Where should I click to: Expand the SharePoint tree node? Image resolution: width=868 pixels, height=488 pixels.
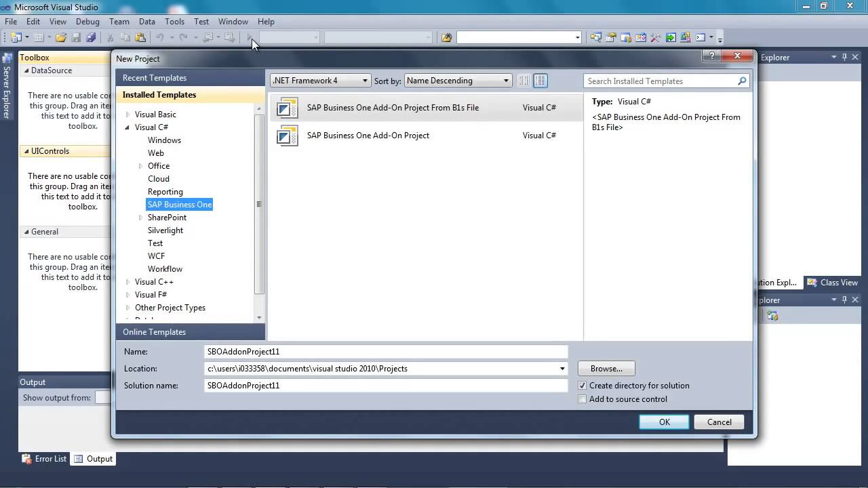point(140,218)
